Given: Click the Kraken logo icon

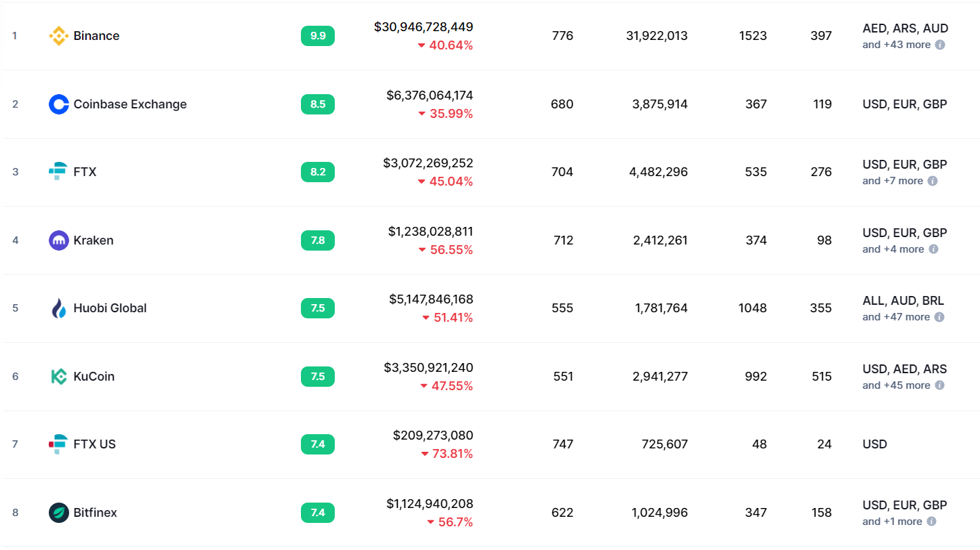Looking at the screenshot, I should (x=59, y=240).
